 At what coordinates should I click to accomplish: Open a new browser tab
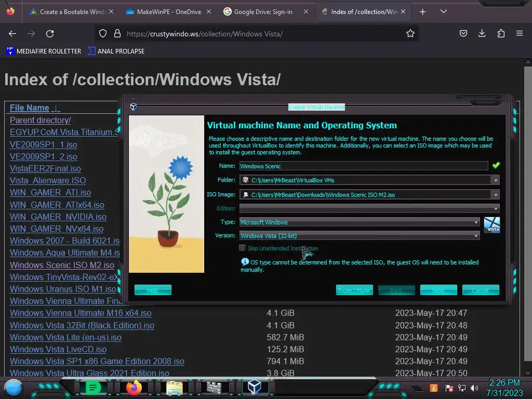pos(422,12)
